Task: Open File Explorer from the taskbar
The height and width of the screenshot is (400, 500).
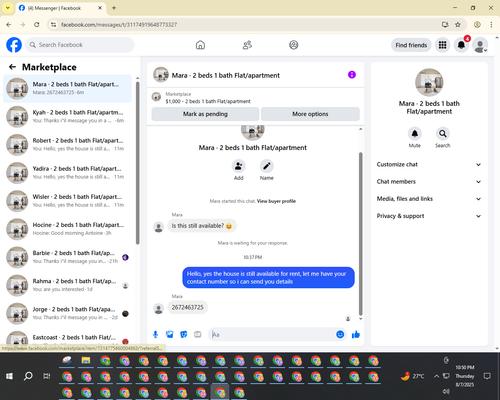Action: 86,360
